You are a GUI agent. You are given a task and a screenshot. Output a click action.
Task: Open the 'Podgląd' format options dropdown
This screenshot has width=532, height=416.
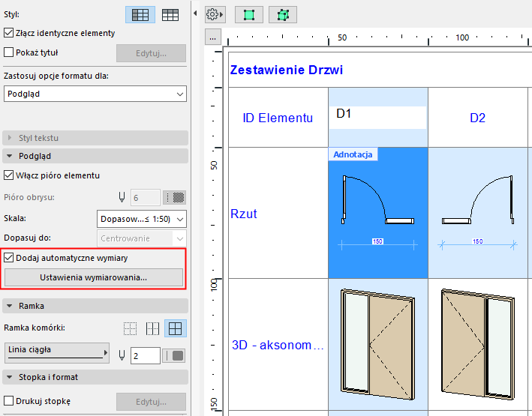click(95, 94)
